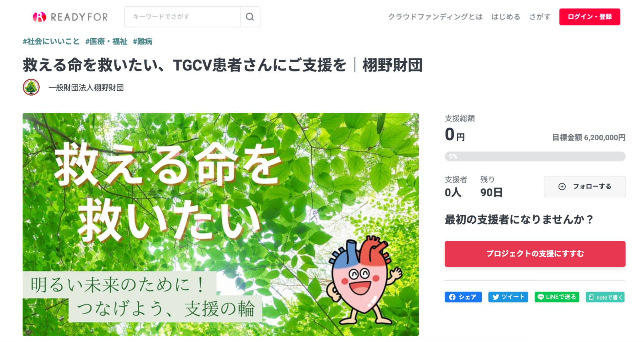The width and height of the screenshot is (644, 342).
Task: Open the #医療・福祉 tag
Action: [106, 42]
